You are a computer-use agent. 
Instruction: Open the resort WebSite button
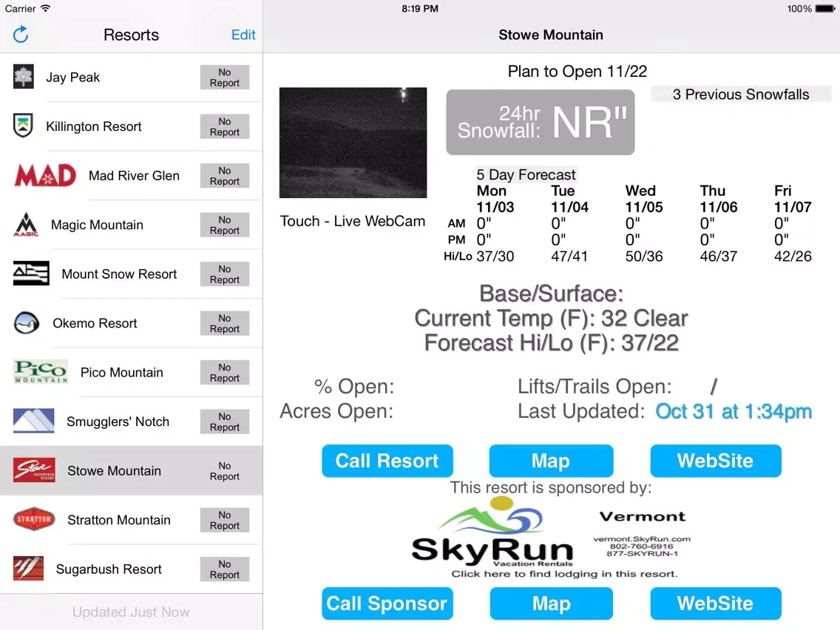(x=715, y=461)
